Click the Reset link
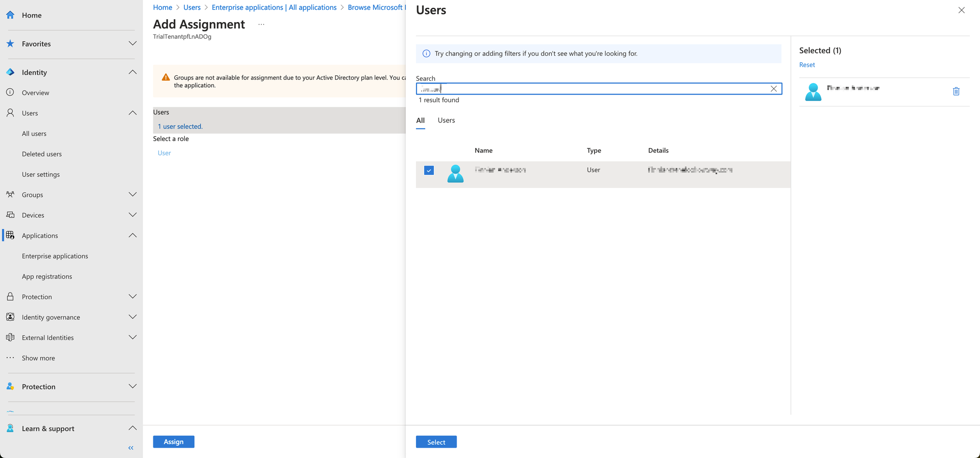Screen dimensions: 980x458 coord(807,65)
